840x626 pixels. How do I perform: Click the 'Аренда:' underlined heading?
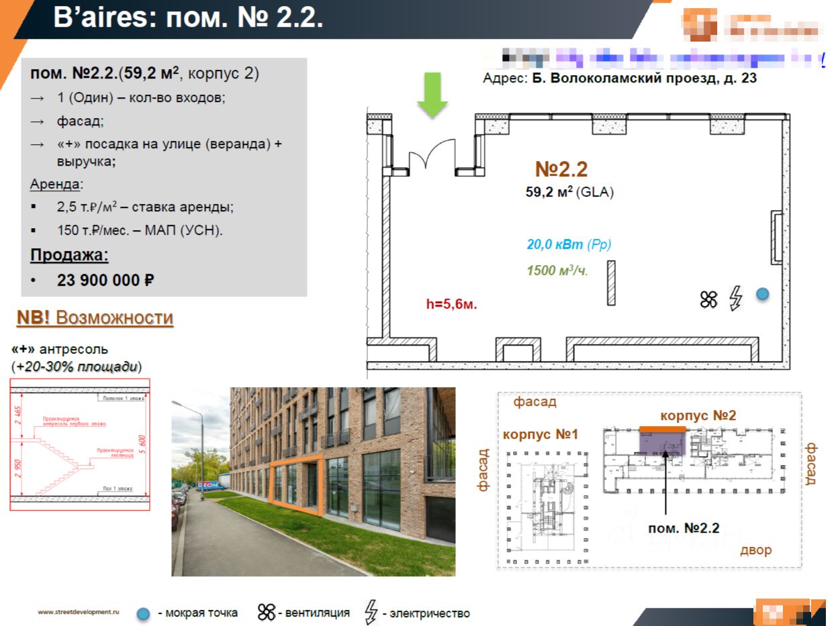click(x=56, y=185)
